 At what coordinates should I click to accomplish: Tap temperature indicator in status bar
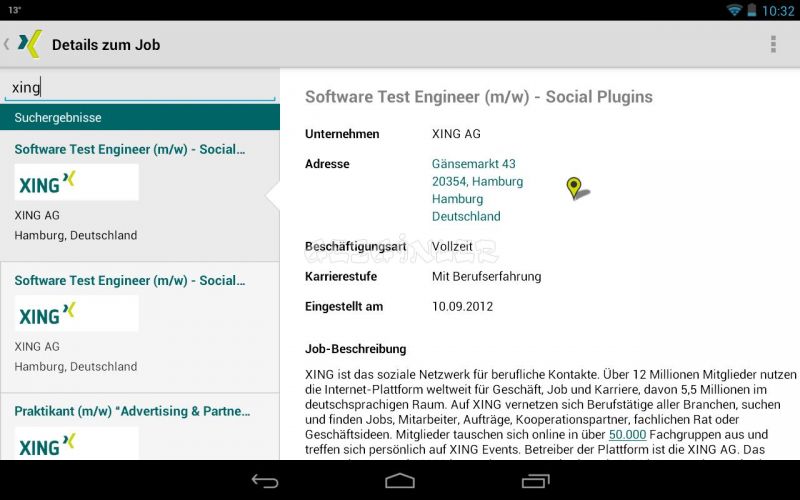(x=14, y=10)
